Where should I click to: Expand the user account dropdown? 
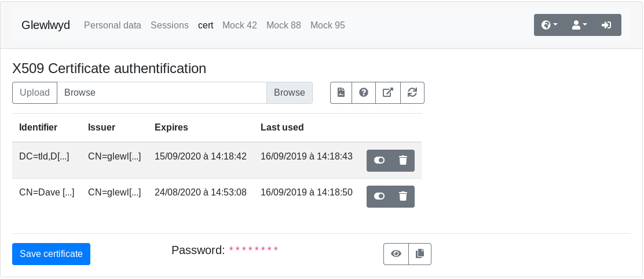(x=580, y=25)
